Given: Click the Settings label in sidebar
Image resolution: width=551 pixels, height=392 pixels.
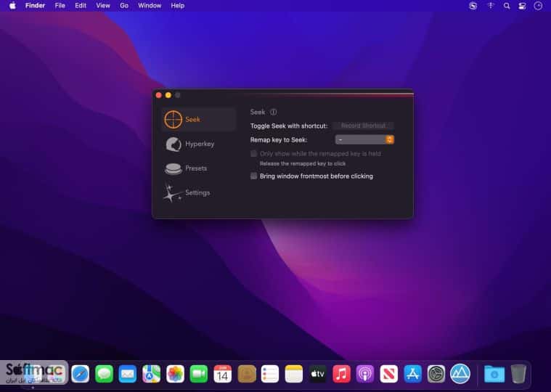Looking at the screenshot, I should 197,192.
